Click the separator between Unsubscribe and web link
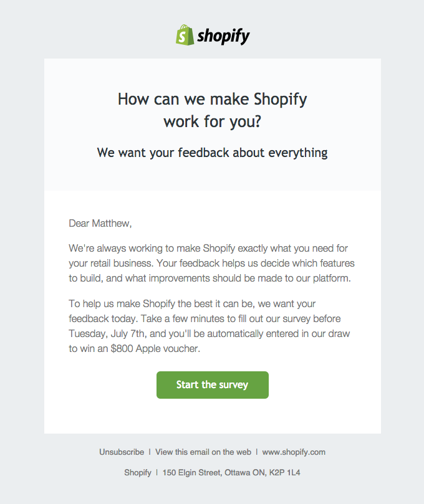 (x=150, y=452)
